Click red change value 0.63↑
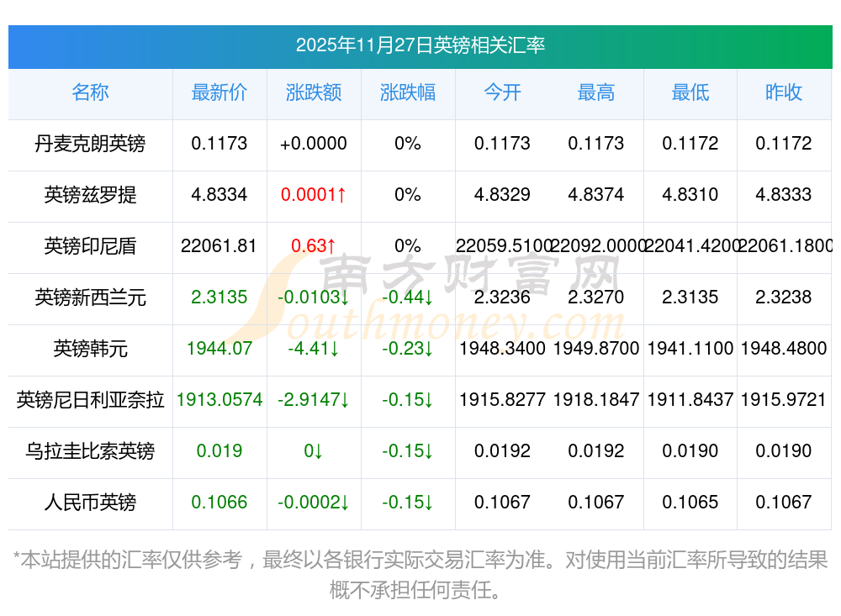Screen dimensions: 841x616 click(314, 246)
